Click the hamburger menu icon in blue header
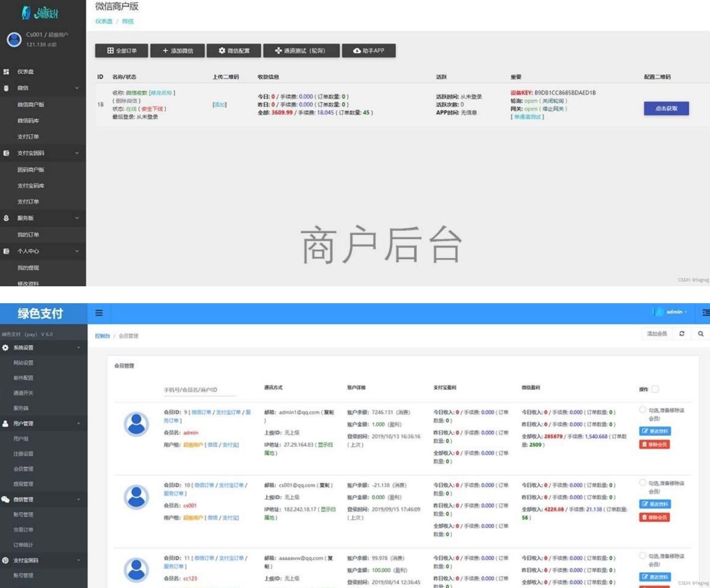This screenshot has height=588, width=710. click(x=99, y=313)
